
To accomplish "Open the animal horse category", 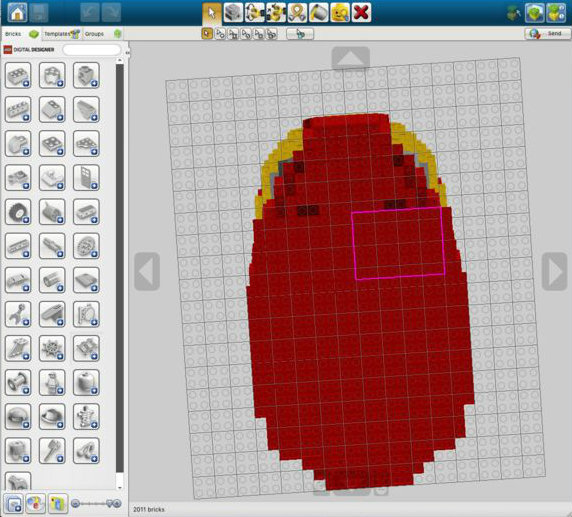I will click(18, 481).
